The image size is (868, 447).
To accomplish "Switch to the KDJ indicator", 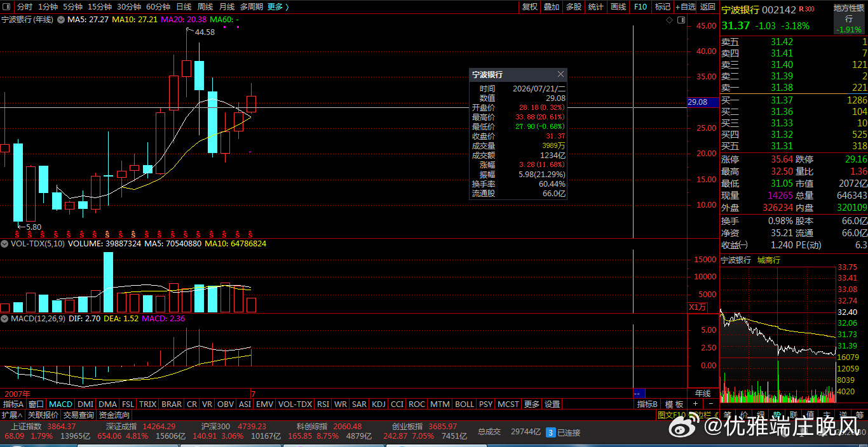I will pos(379,404).
